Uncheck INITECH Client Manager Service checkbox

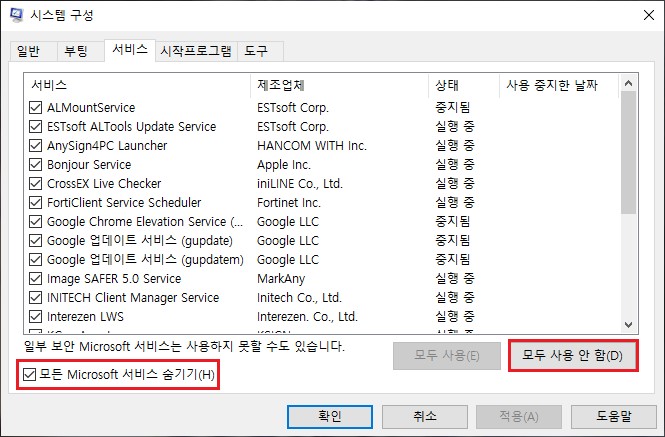(x=35, y=297)
